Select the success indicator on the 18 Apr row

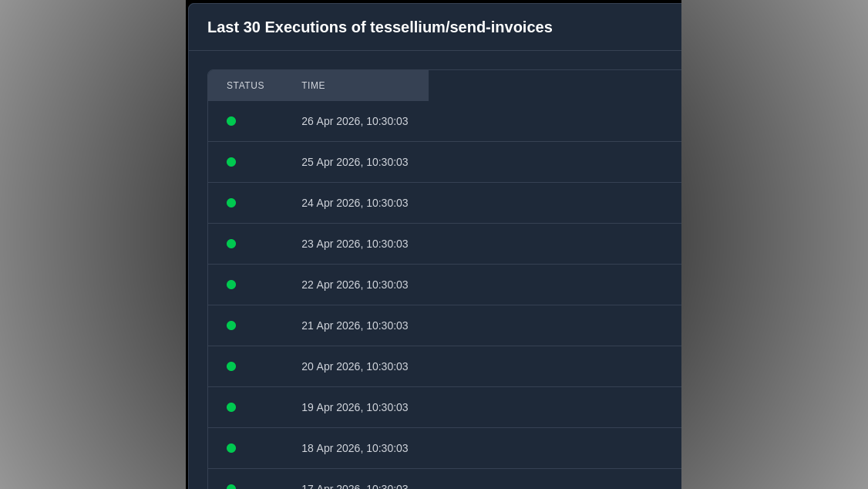point(231,448)
